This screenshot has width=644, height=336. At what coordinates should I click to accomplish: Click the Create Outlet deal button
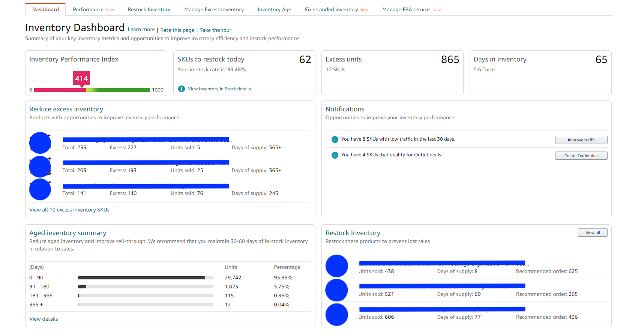pos(581,156)
